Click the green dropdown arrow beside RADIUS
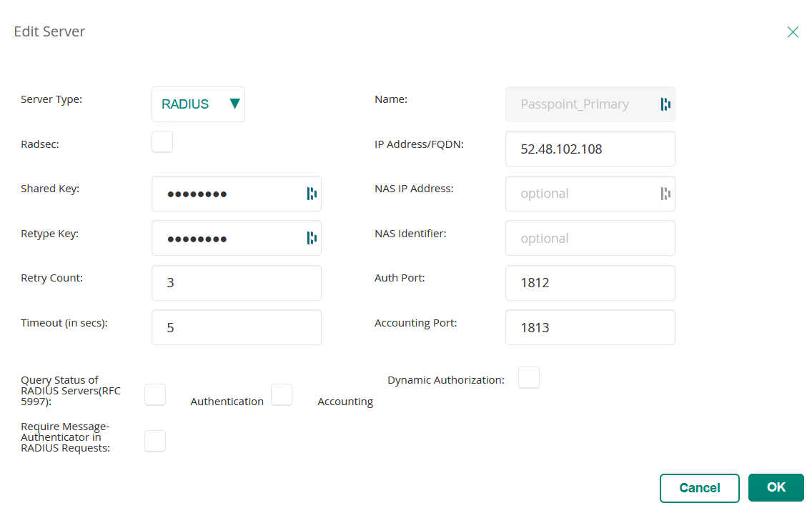Screen dimensions: 812x523 click(x=234, y=104)
